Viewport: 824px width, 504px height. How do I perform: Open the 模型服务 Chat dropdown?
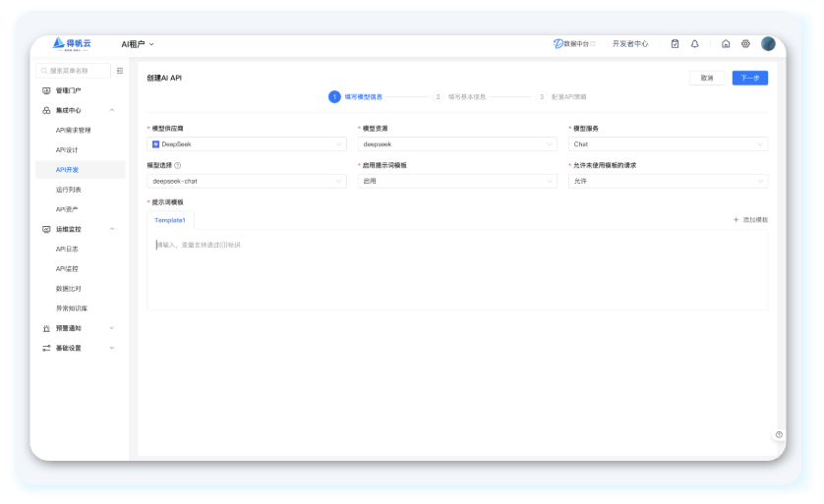point(668,143)
